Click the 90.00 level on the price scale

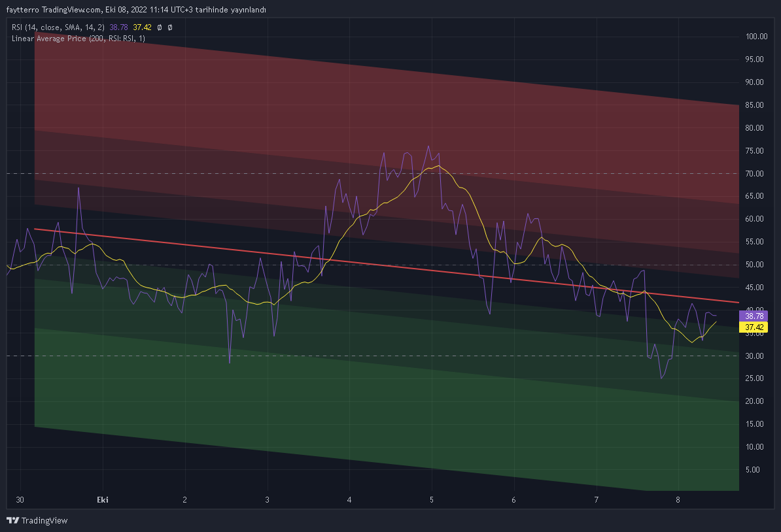point(754,82)
